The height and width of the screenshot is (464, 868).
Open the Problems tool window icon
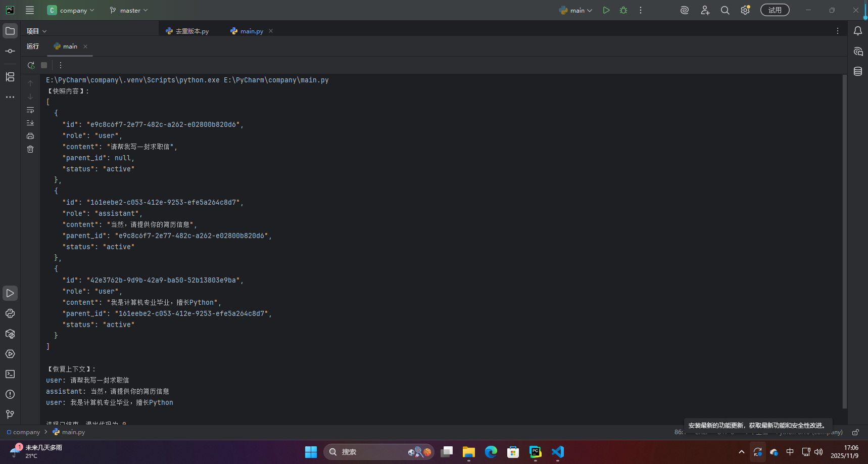pos(10,394)
